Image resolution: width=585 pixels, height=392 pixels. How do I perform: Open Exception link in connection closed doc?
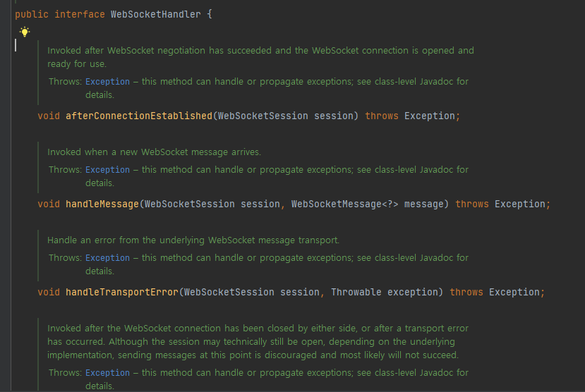[x=107, y=373]
